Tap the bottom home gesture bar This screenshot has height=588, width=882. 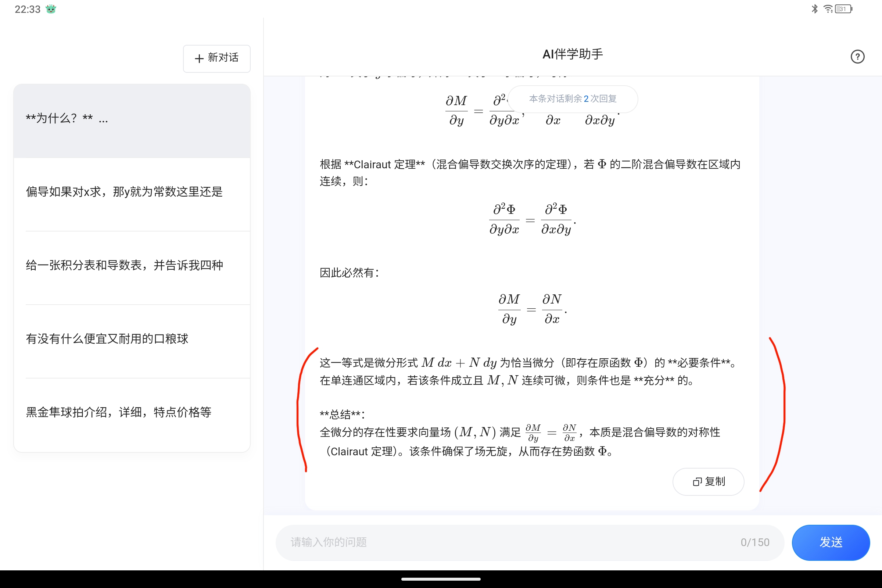441,579
